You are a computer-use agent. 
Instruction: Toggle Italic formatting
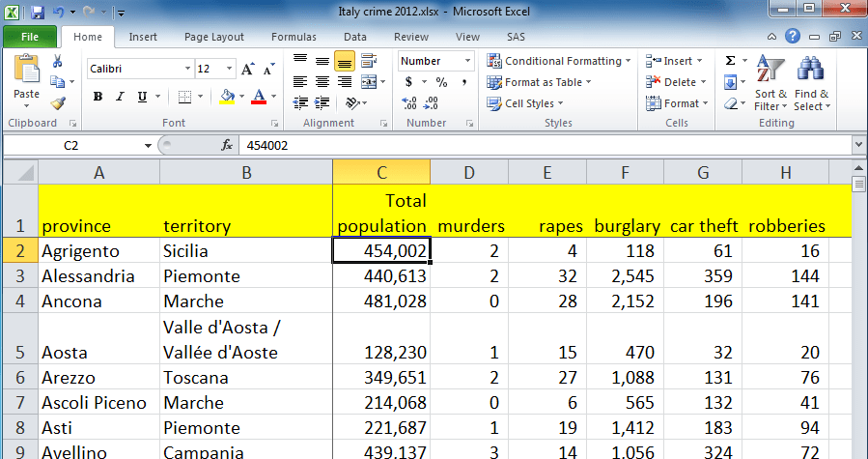[120, 97]
